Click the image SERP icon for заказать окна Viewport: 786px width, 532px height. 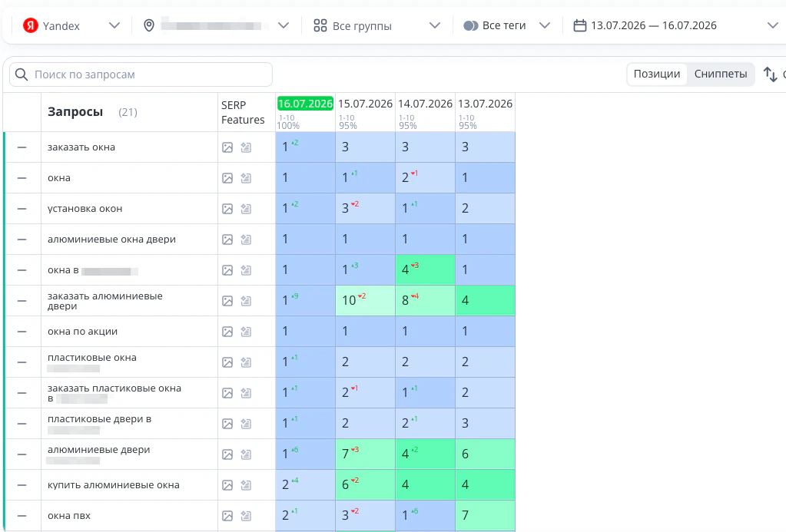pos(227,147)
